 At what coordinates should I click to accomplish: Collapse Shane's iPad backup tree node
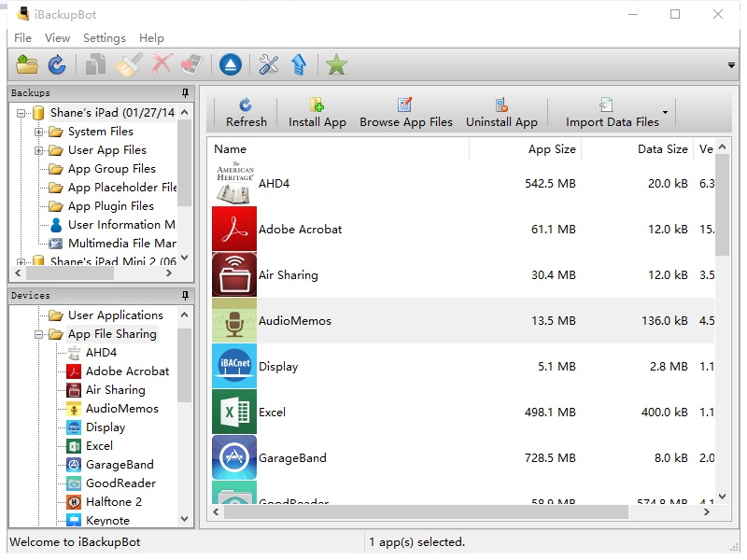pyautogui.click(x=21, y=113)
